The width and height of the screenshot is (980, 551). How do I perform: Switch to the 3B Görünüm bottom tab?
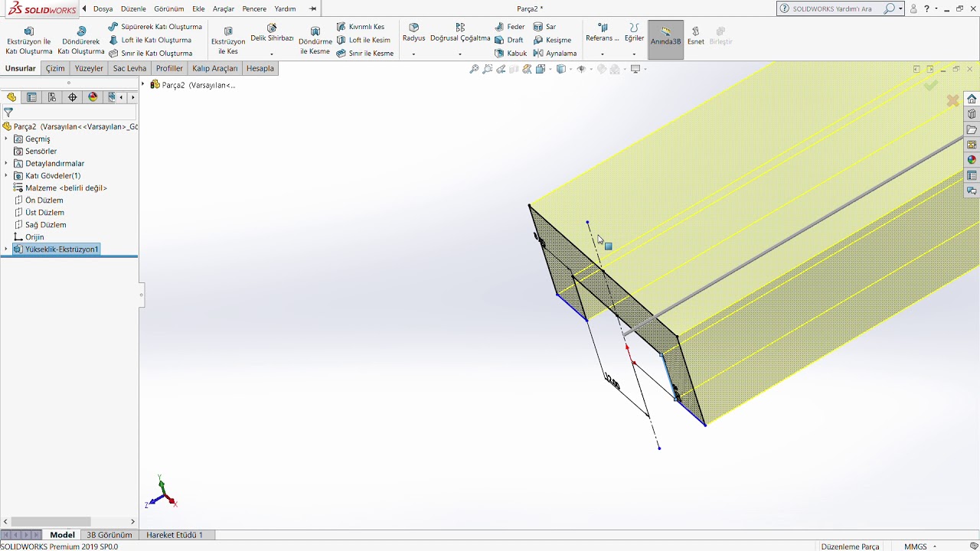point(109,535)
